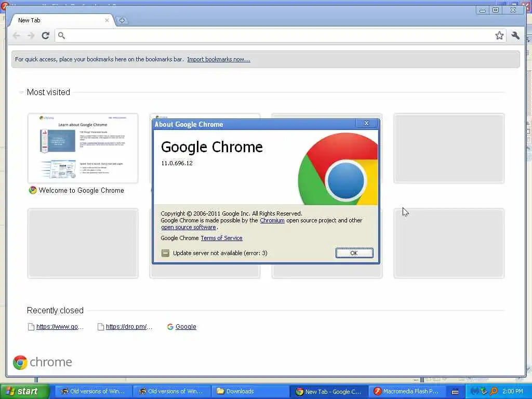Click the empty bottom-left most visited thumbnail
The image size is (532, 399).
pos(83,244)
